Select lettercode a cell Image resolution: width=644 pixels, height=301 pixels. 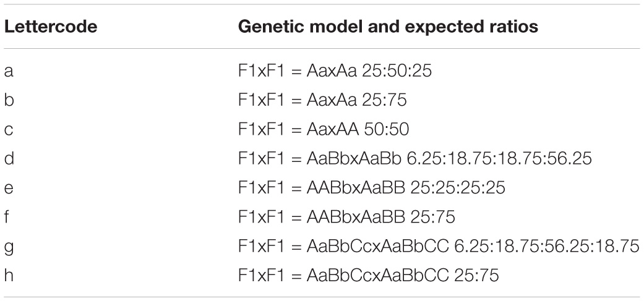[9, 71]
